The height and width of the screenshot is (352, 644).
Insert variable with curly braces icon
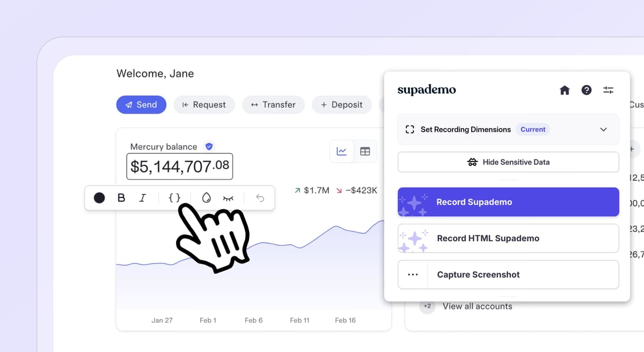[174, 198]
